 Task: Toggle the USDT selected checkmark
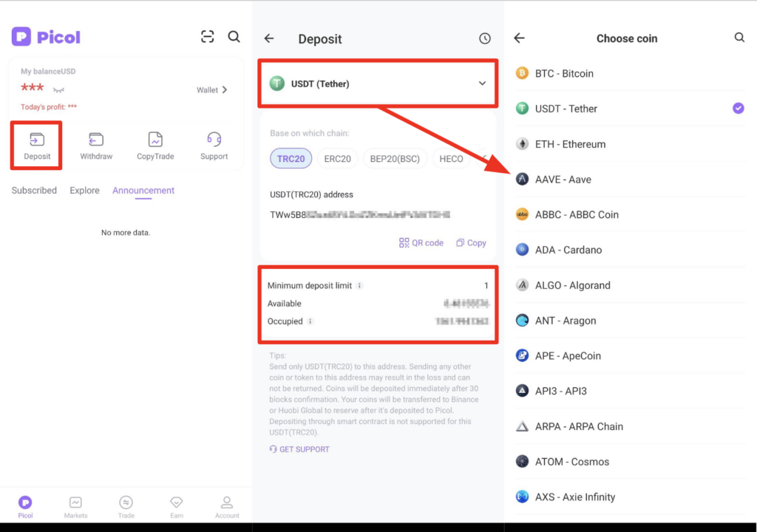(739, 108)
